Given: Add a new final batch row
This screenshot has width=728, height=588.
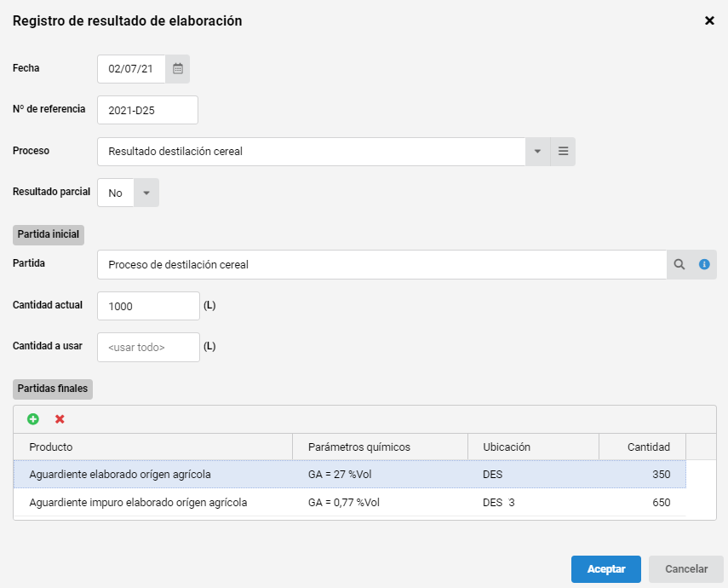Looking at the screenshot, I should 33,419.
